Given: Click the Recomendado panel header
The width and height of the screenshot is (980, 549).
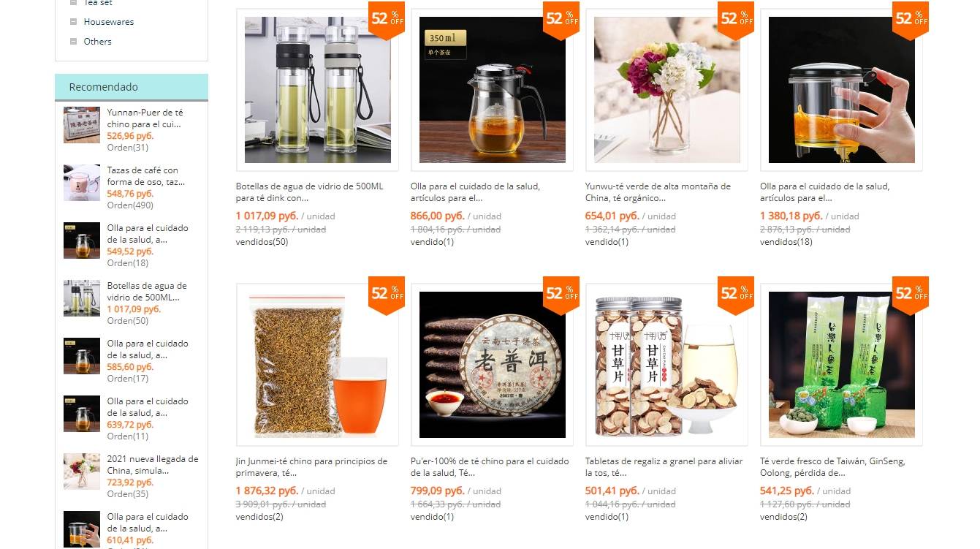Looking at the screenshot, I should click(x=132, y=87).
